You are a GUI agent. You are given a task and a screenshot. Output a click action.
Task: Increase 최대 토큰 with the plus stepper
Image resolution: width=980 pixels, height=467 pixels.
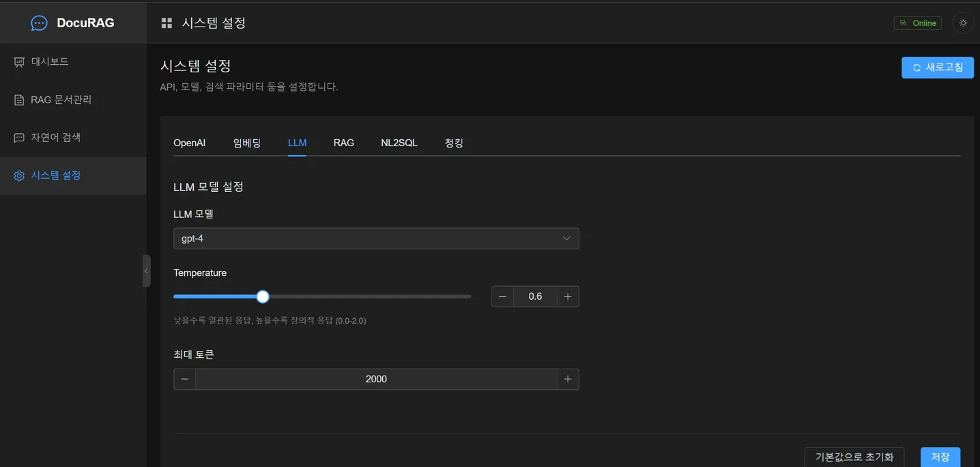click(x=567, y=378)
